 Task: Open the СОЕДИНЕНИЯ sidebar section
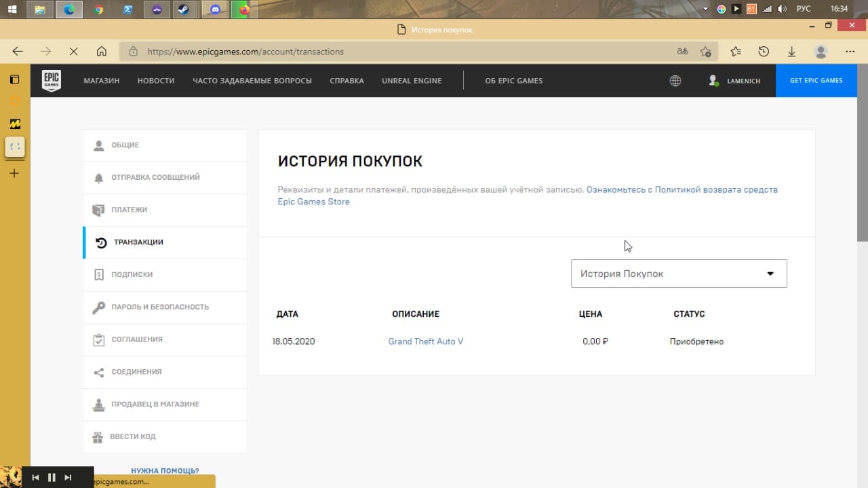pyautogui.click(x=165, y=372)
